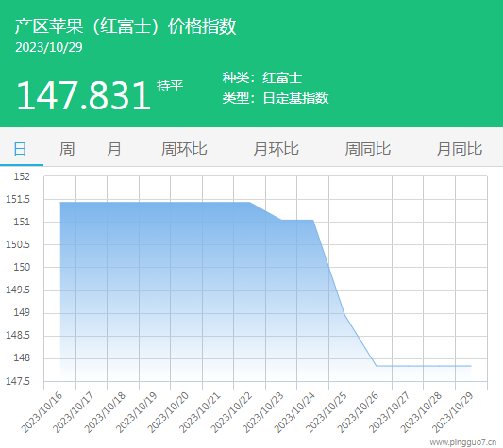The image size is (503, 448).
Task: Open the 月 monthly tab
Action: [114, 149]
